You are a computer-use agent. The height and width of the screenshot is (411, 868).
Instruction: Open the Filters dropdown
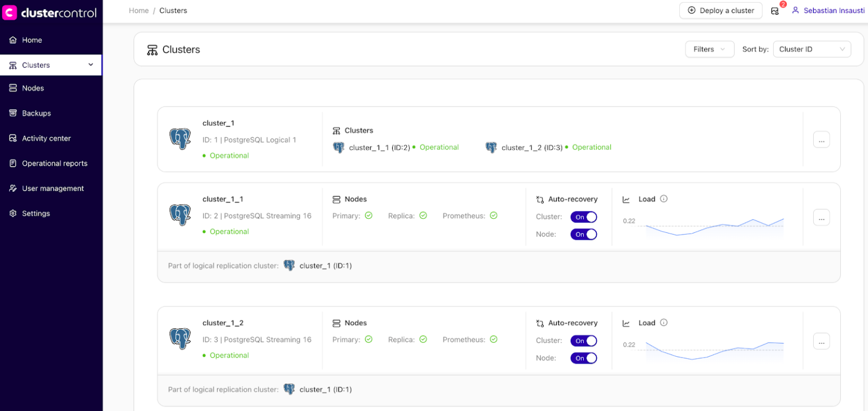(709, 49)
